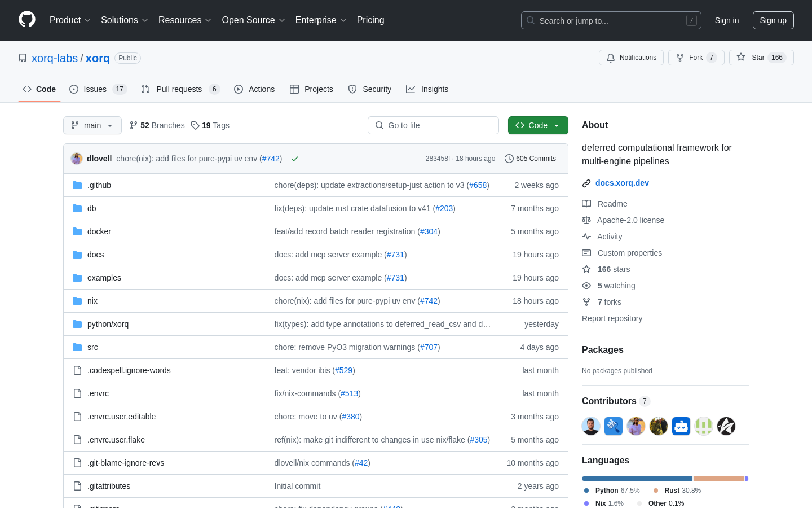Click dlovell's avatar in commit bar
This screenshot has height=508, width=812.
click(x=77, y=159)
